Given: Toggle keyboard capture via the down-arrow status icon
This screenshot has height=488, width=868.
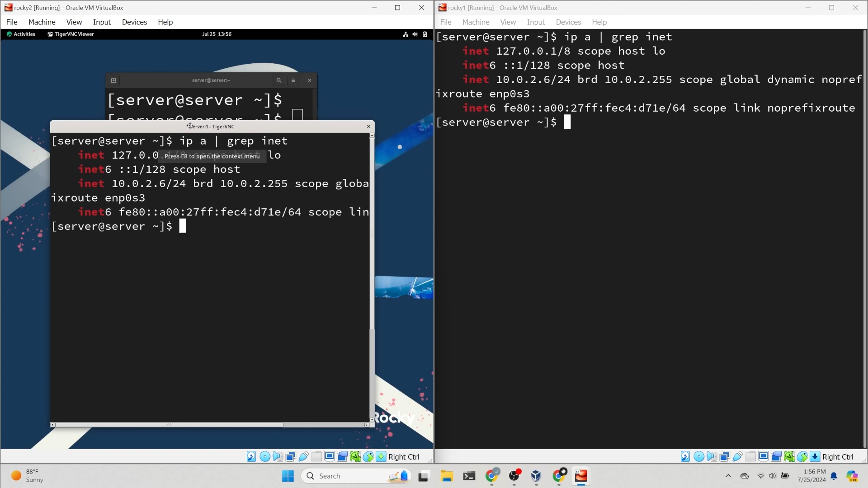Looking at the screenshot, I should pyautogui.click(x=381, y=456).
